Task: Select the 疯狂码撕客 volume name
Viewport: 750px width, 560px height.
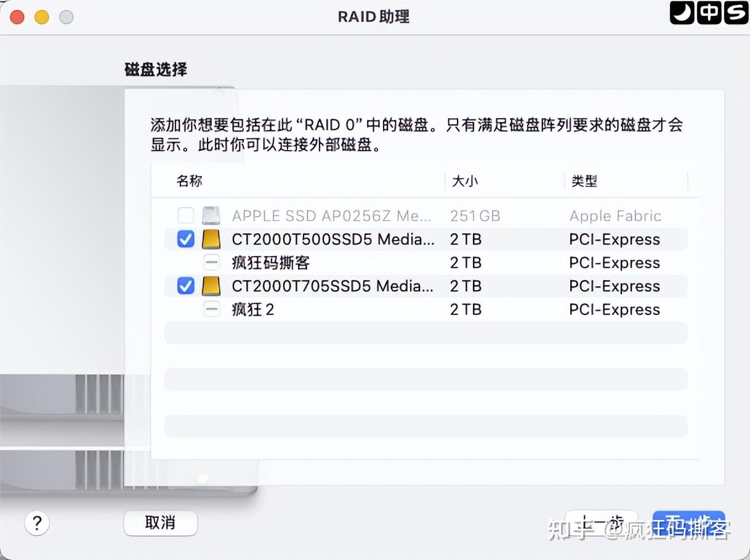Action: click(270, 263)
